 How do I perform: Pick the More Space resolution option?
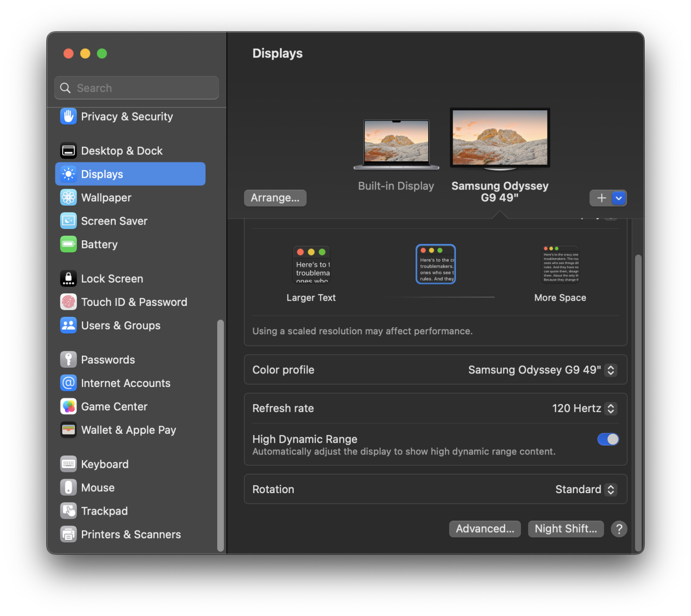click(561, 274)
